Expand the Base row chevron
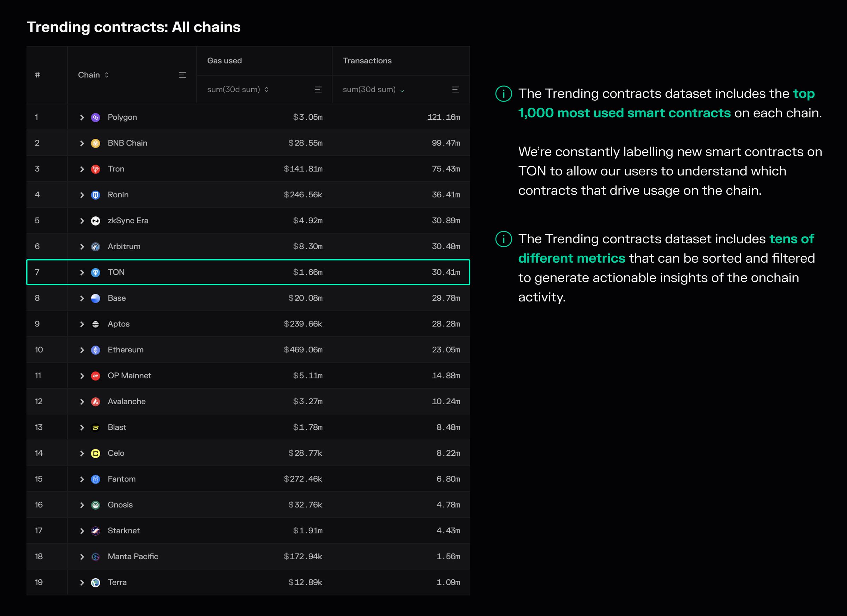 (x=82, y=298)
